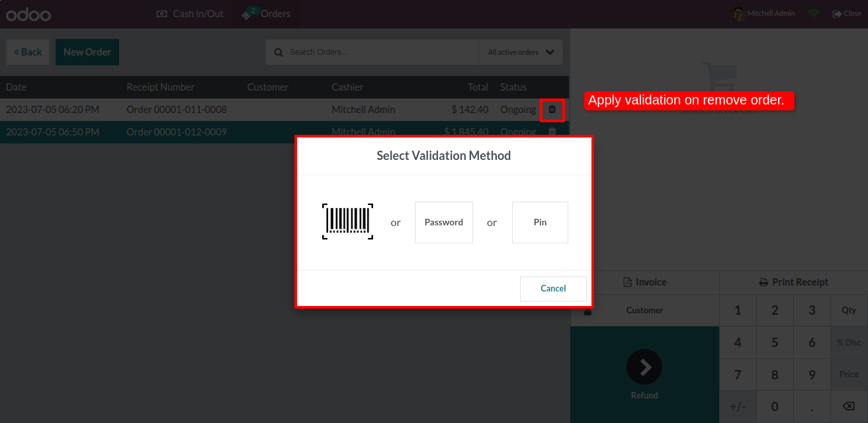The image size is (868, 423).
Task: Click Print Receipt button
Action: pyautogui.click(x=793, y=282)
